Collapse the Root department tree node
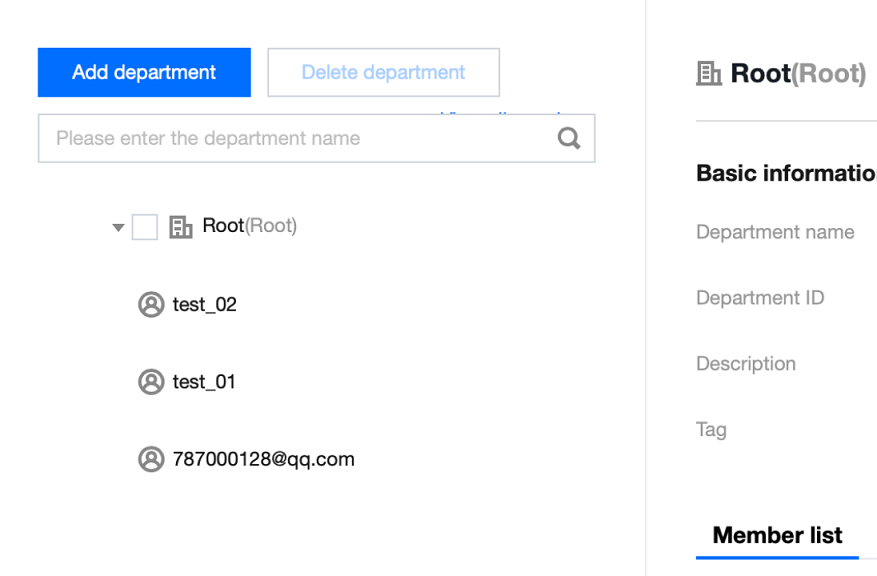The height and width of the screenshot is (576, 877). (x=118, y=228)
